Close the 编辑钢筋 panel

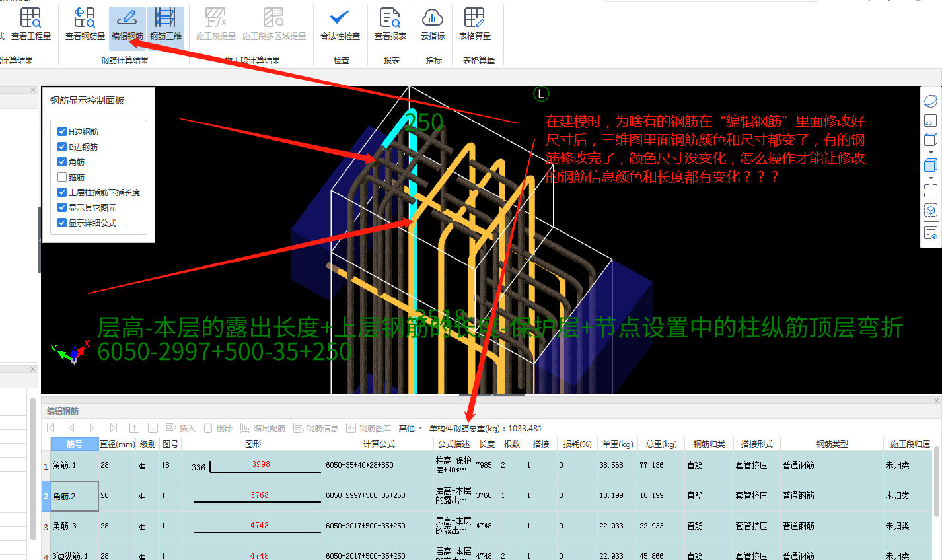(937, 400)
